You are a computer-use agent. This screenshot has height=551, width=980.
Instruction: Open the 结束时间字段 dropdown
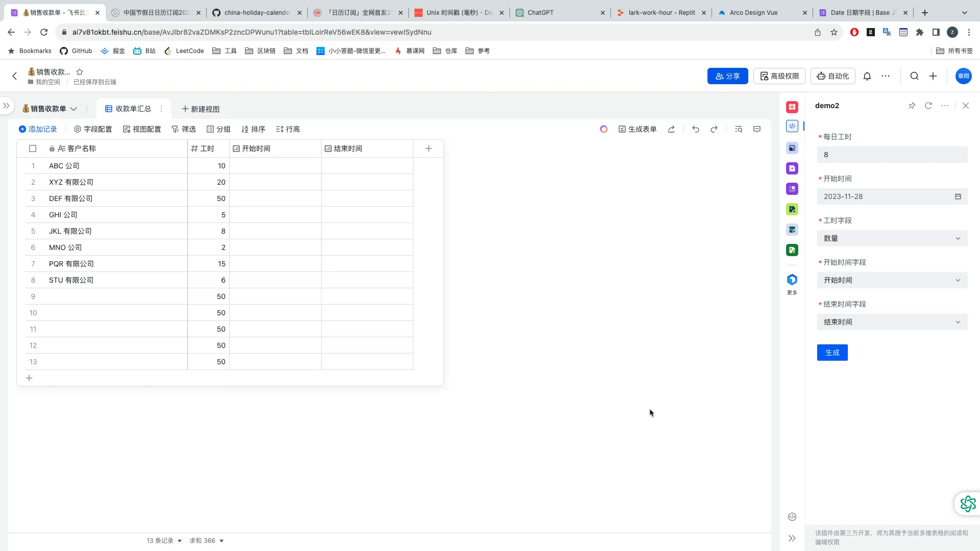[892, 322]
